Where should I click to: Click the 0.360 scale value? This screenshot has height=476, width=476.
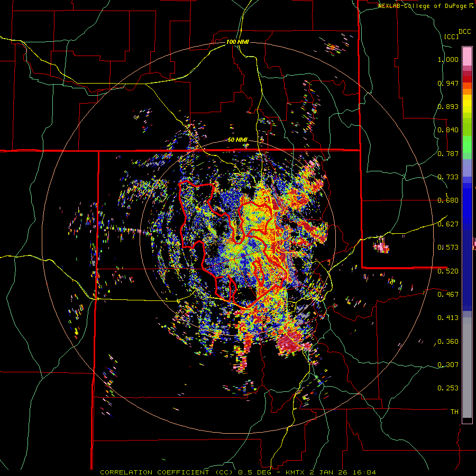click(448, 341)
